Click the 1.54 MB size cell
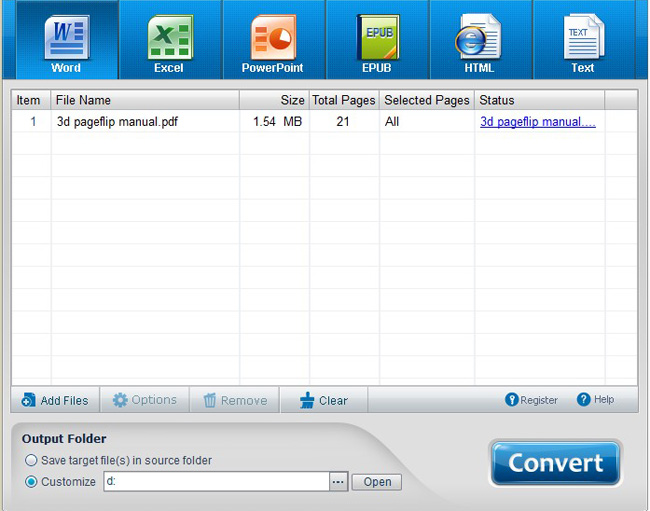This screenshot has height=511, width=650. pos(274,121)
